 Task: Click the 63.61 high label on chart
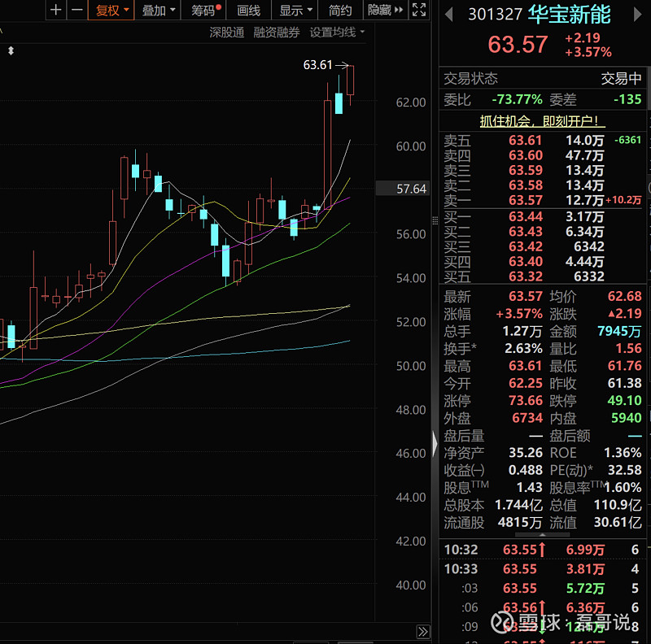pos(317,65)
